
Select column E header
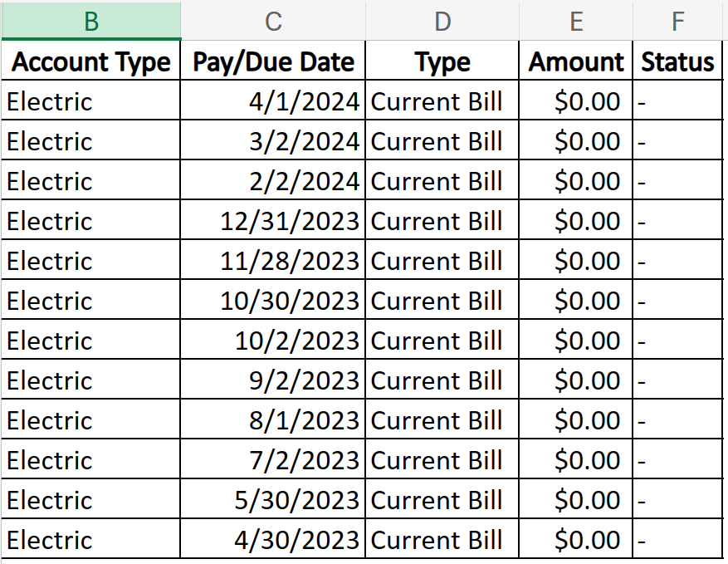point(576,21)
